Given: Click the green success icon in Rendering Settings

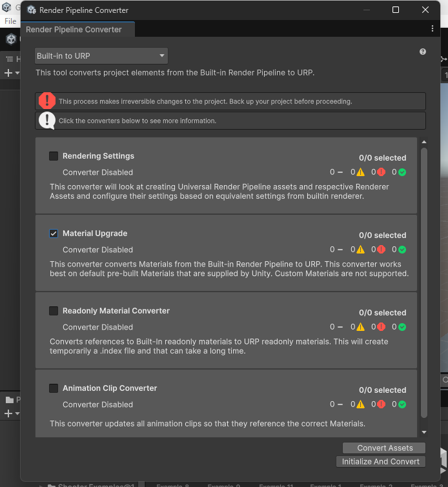Looking at the screenshot, I should click(402, 172).
